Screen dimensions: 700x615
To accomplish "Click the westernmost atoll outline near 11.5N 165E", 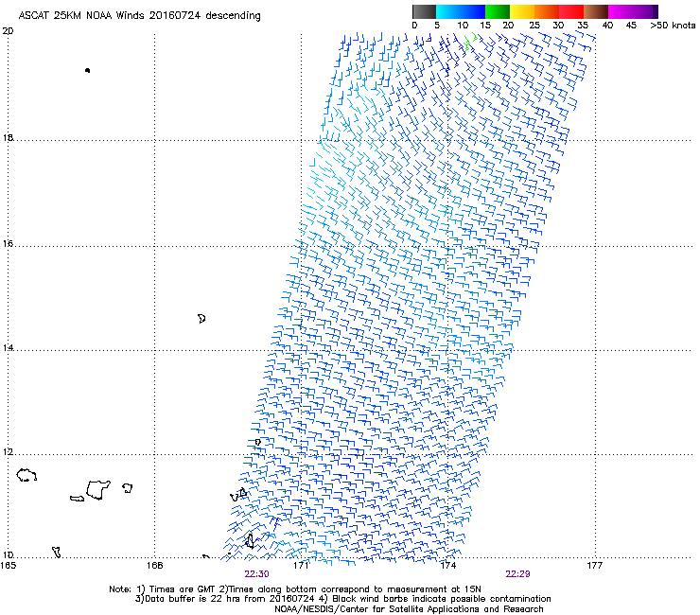I will coord(26,475).
